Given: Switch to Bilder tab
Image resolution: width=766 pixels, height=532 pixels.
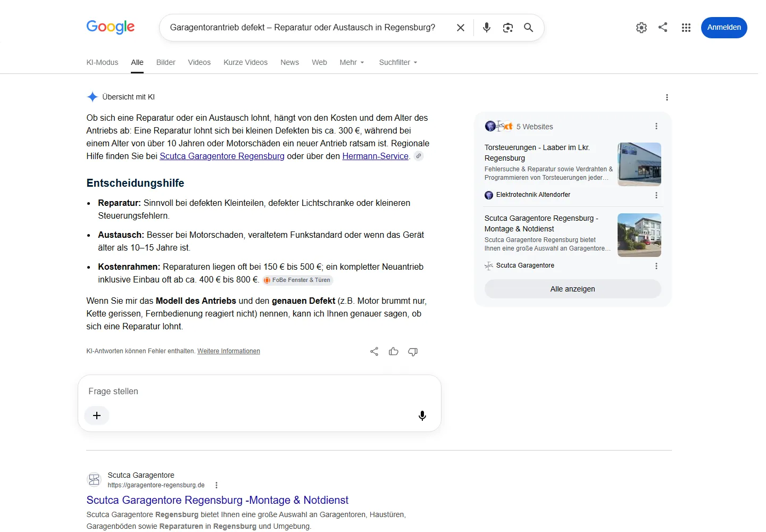Looking at the screenshot, I should tap(166, 62).
